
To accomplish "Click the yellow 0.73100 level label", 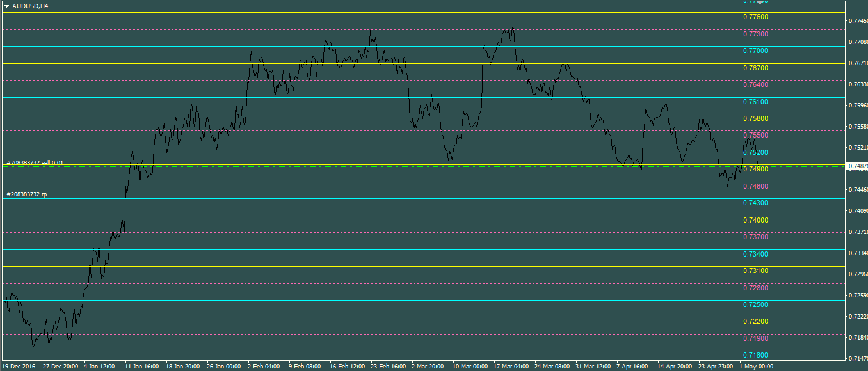I will point(755,271).
